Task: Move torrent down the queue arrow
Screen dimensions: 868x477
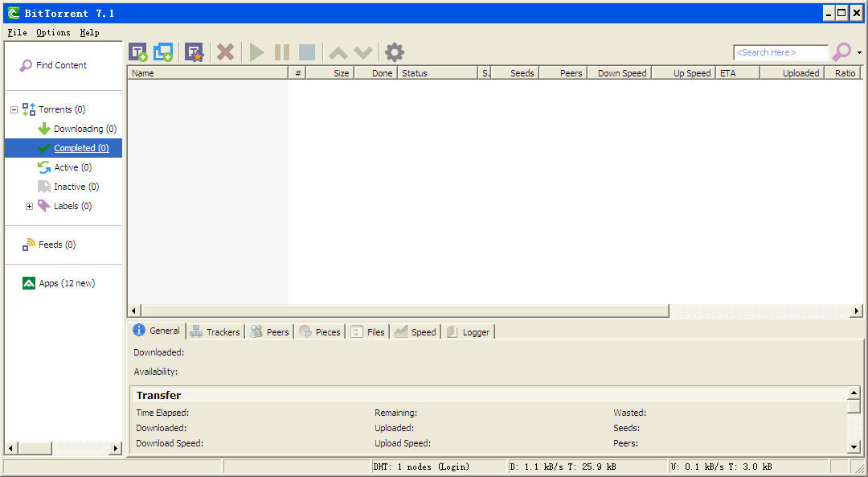Action: point(363,52)
